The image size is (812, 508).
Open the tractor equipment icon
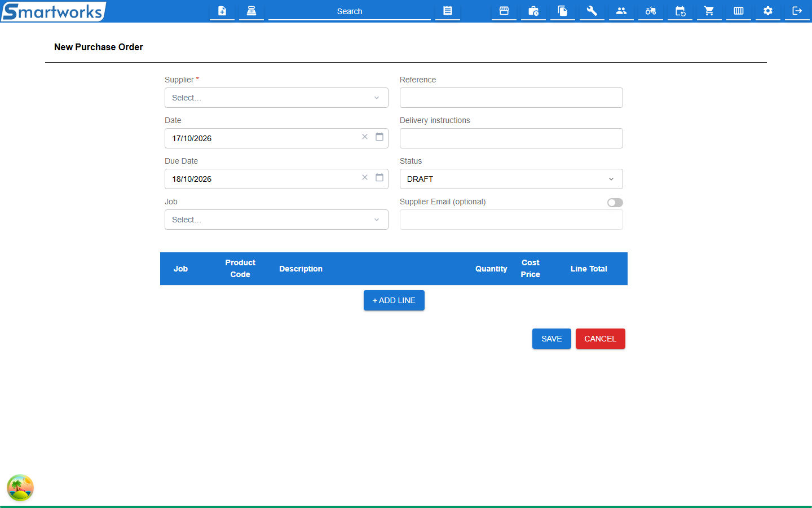point(651,11)
